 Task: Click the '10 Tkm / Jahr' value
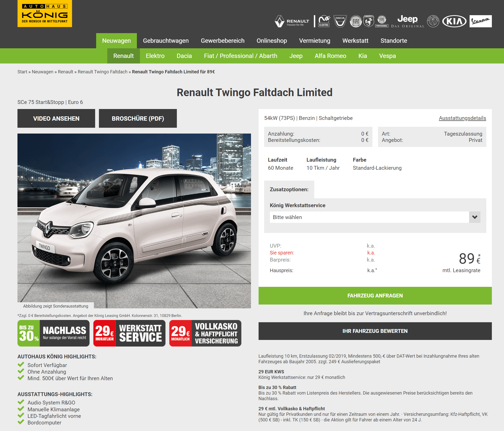tap(323, 168)
